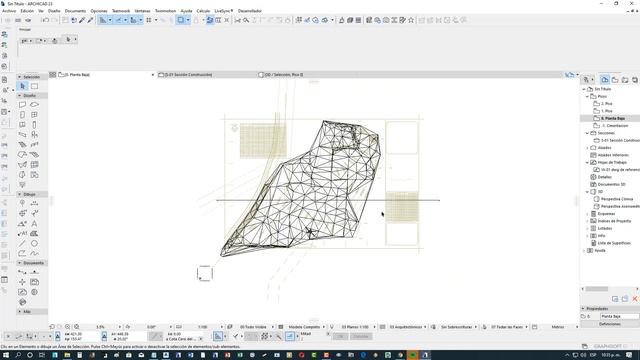Screen dimensions: 640x360
Task: Select the Marquee area tool
Action: (34, 86)
